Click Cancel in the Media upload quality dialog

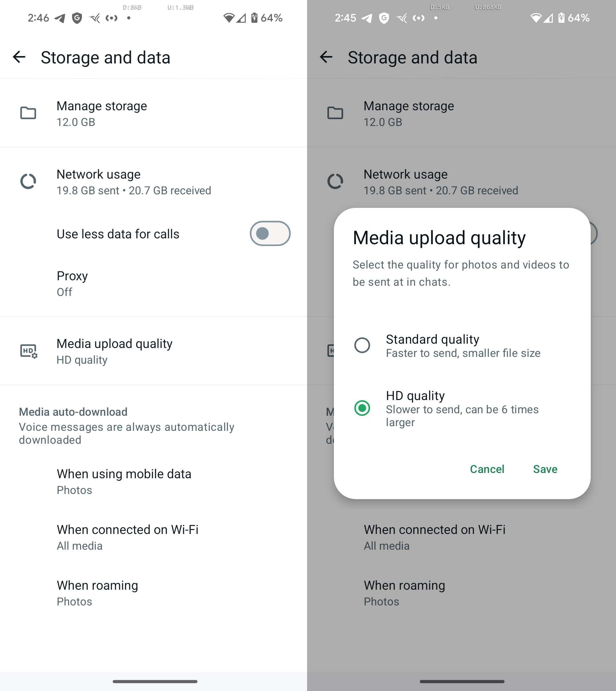coord(487,469)
